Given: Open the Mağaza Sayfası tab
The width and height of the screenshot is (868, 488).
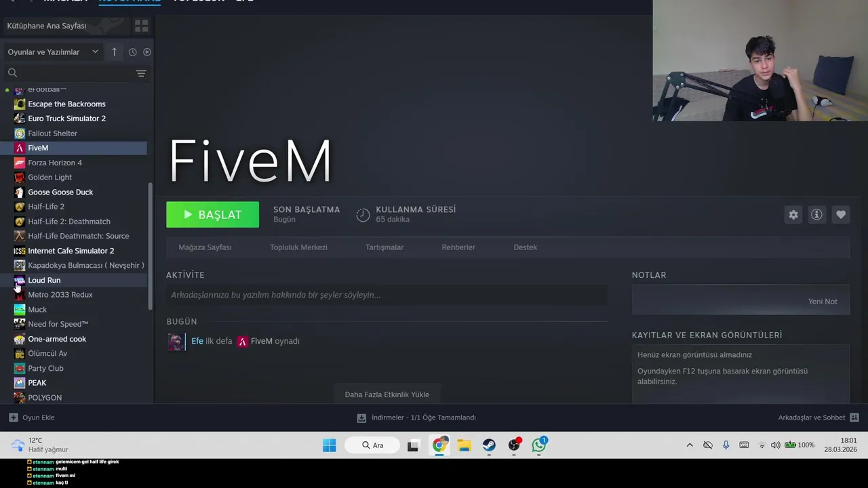Looking at the screenshot, I should tap(205, 247).
